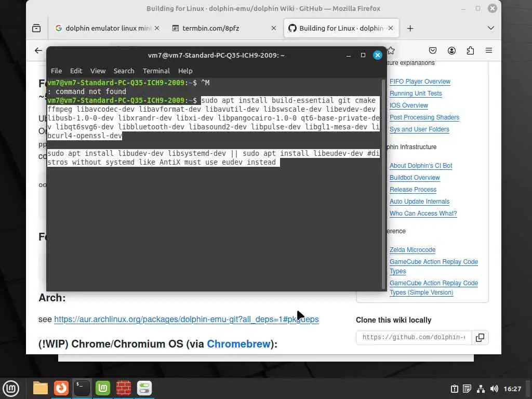532x399 pixels.
Task: Open the Files folder icon in taskbar
Action: coord(40,388)
